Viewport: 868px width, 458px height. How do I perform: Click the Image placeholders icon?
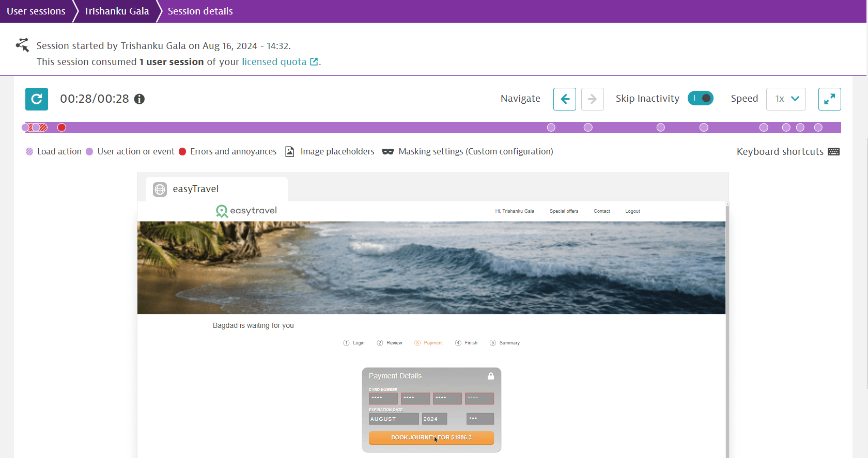290,152
